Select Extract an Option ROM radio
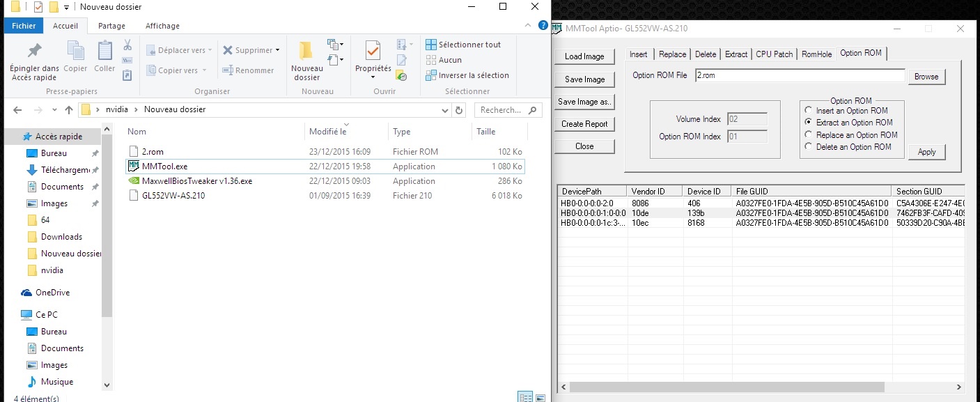 click(x=808, y=123)
